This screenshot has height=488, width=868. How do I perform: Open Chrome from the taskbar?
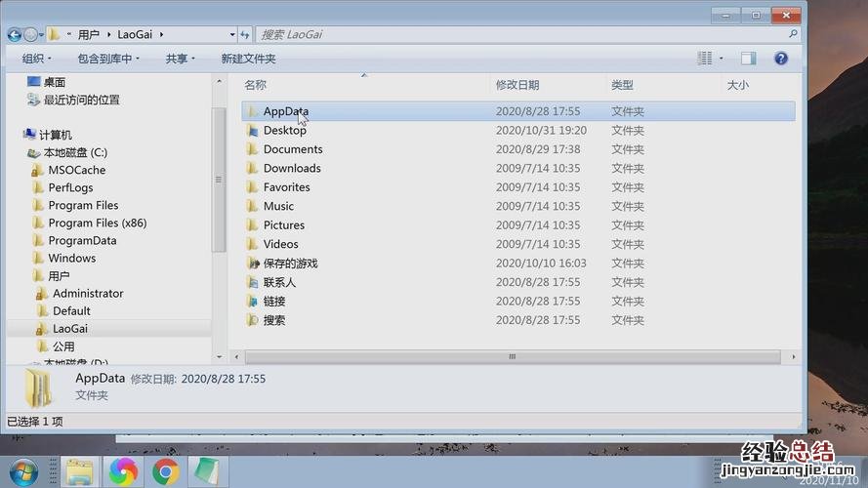(x=165, y=472)
